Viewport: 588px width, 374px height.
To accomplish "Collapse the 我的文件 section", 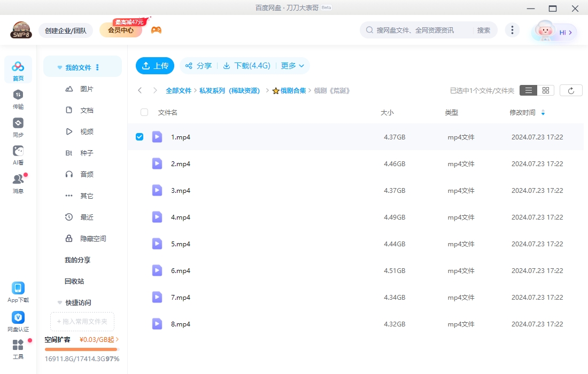I will [59, 67].
